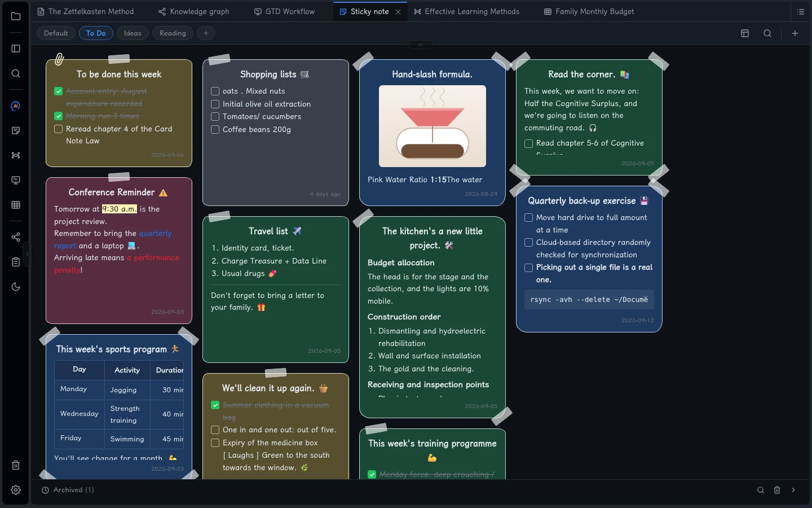Screen dimensions: 812x508
Task: Switch to Knowledge graph tab
Action: [193, 11]
